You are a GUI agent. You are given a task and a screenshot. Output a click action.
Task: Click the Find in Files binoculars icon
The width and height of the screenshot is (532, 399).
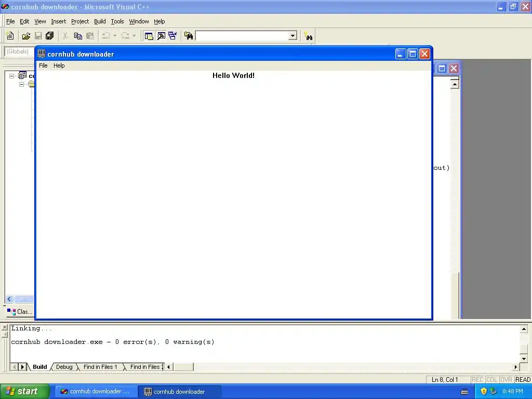(189, 36)
